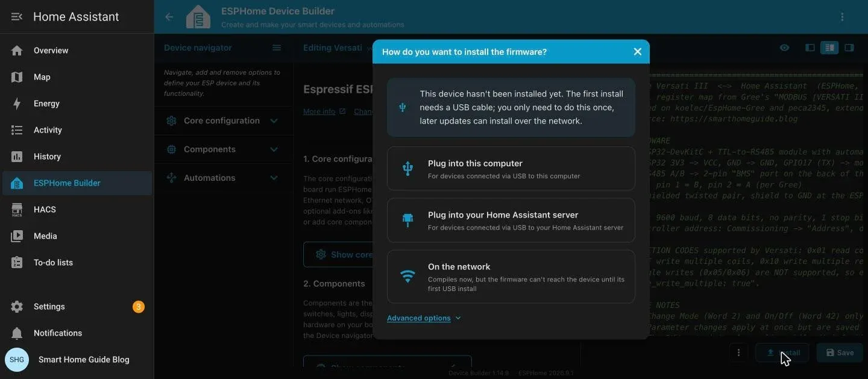Select the split view layout icon
This screenshot has width=868, height=379.
829,48
